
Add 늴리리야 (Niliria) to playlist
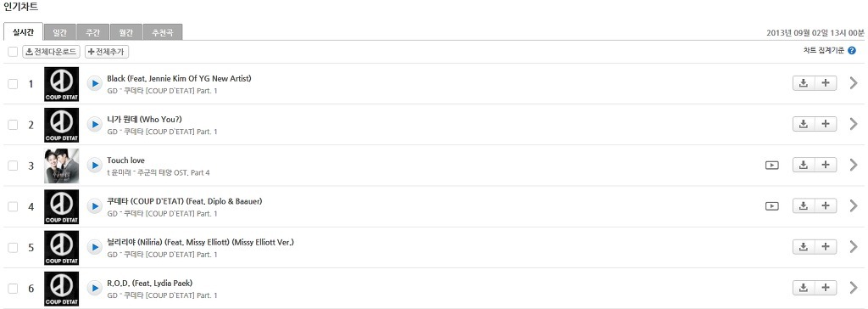point(826,247)
